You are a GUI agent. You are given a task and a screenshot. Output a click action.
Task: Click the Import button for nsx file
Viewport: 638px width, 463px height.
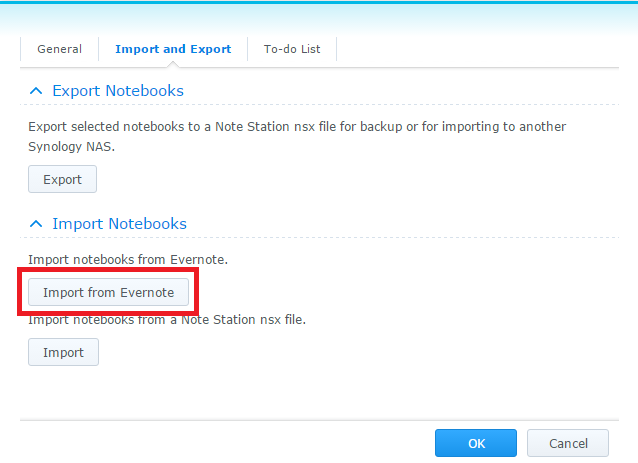(63, 352)
